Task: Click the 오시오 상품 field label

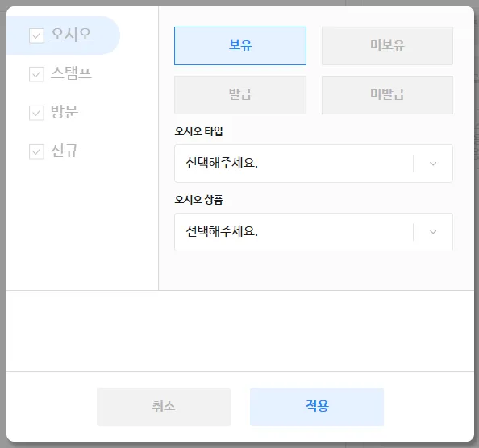Action: (198, 200)
